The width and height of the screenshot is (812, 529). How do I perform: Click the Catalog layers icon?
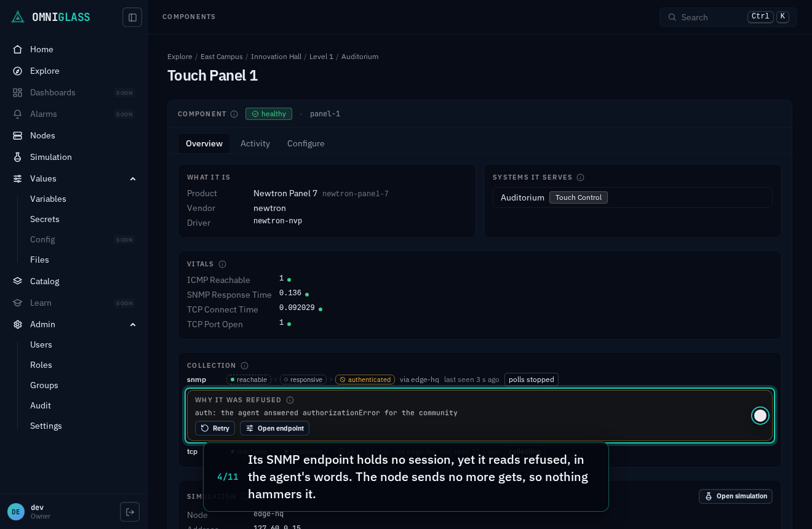point(18,281)
